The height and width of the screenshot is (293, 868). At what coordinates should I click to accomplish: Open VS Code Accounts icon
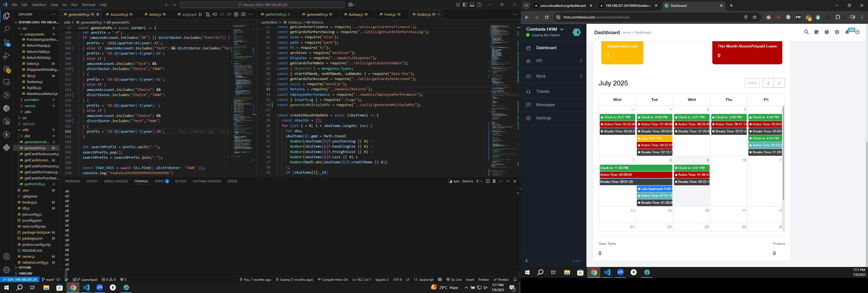coord(7,257)
